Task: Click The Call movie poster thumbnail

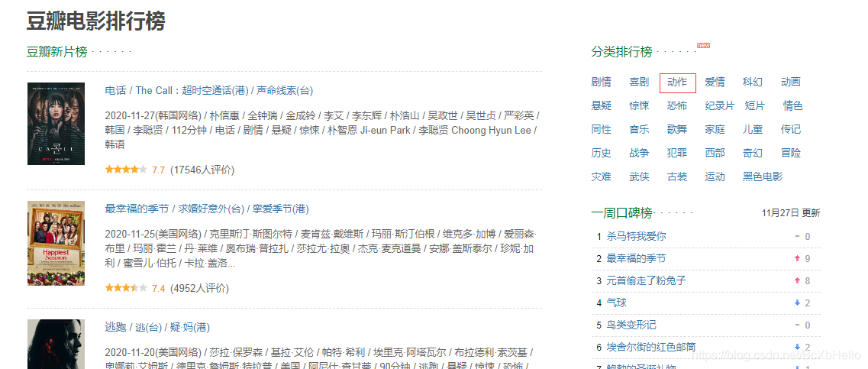Action: [x=56, y=124]
